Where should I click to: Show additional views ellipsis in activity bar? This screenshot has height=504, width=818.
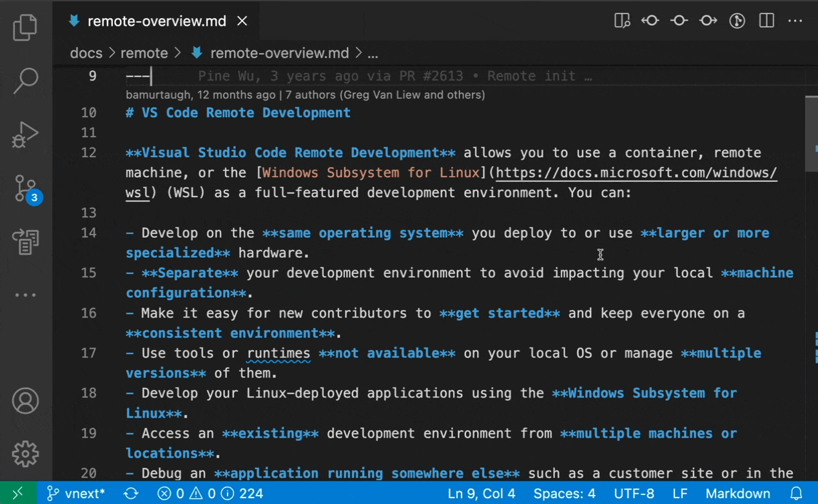pos(26,295)
